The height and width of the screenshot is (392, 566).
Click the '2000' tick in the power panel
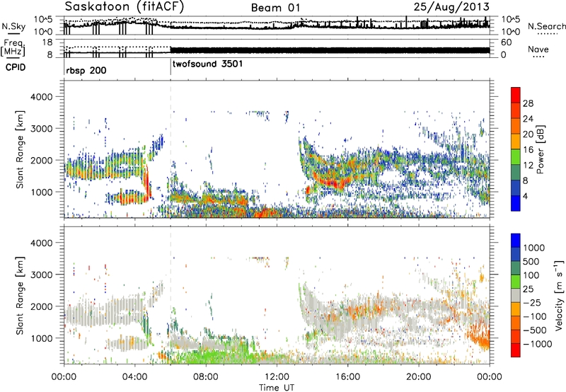coord(41,160)
